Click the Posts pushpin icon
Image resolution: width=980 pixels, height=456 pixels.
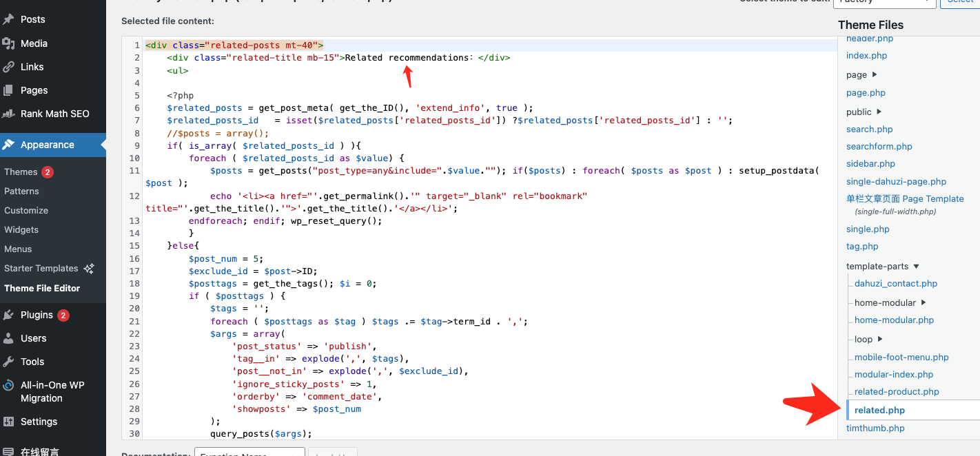9,19
